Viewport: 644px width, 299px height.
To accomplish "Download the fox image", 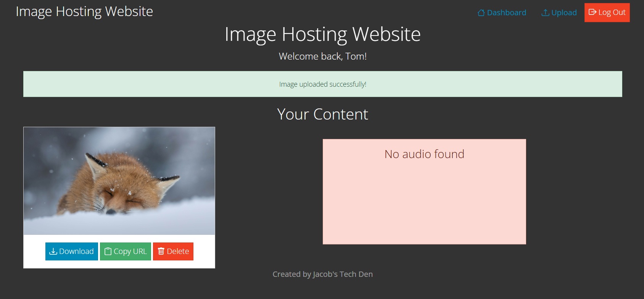I will (x=72, y=251).
